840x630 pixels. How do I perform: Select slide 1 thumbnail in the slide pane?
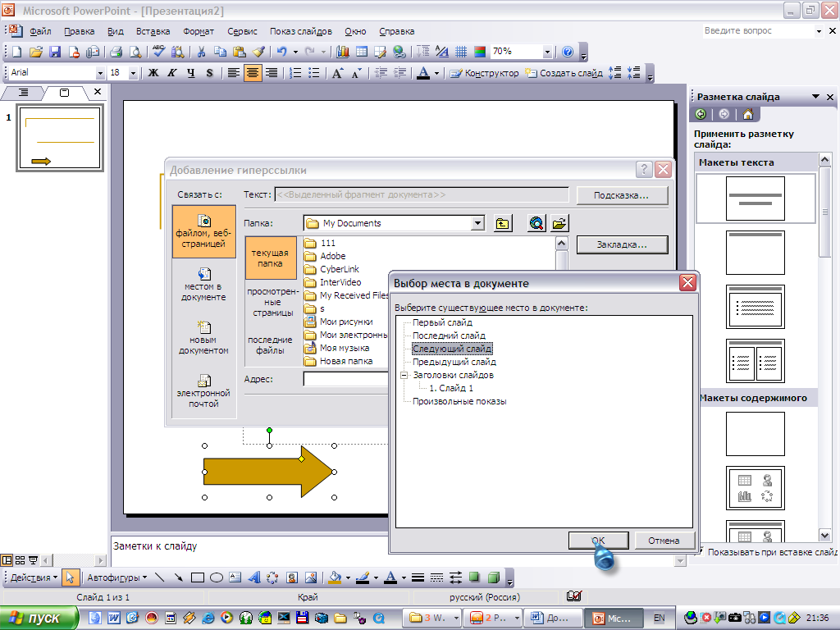click(60, 138)
